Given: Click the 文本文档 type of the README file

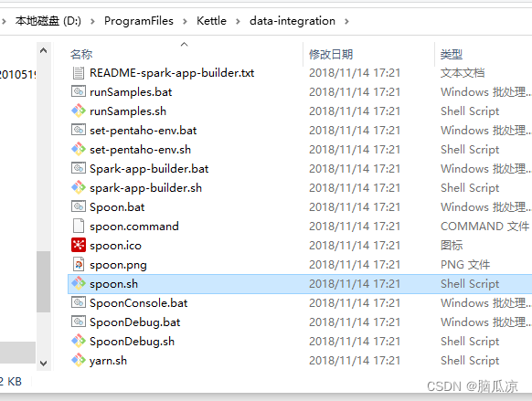Looking at the screenshot, I should click(x=463, y=72).
